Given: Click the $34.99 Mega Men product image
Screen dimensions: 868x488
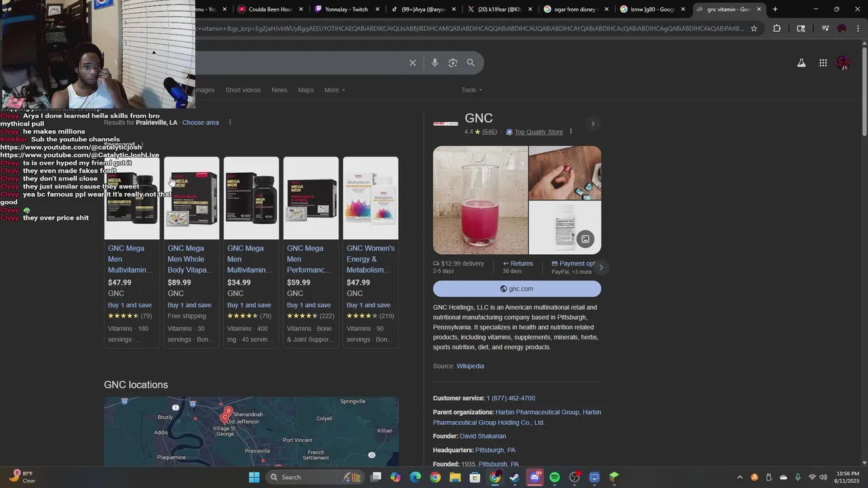Looking at the screenshot, I should 251,198.
